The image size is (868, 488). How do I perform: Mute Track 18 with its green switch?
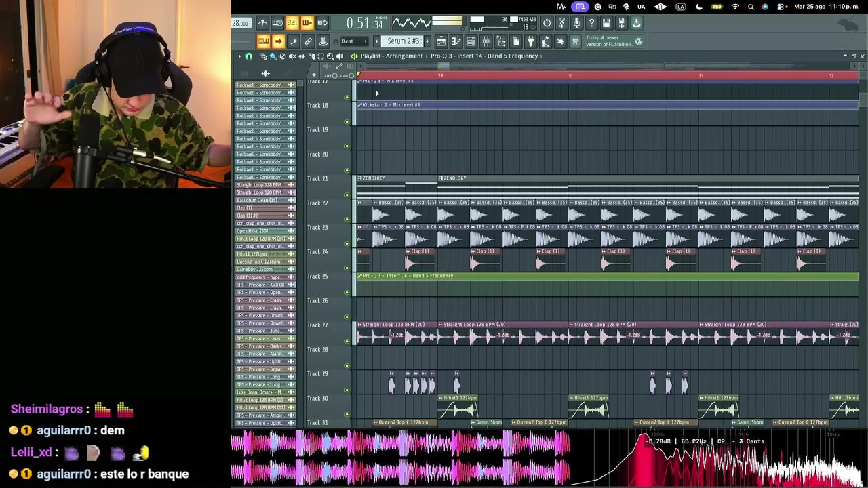(x=347, y=122)
